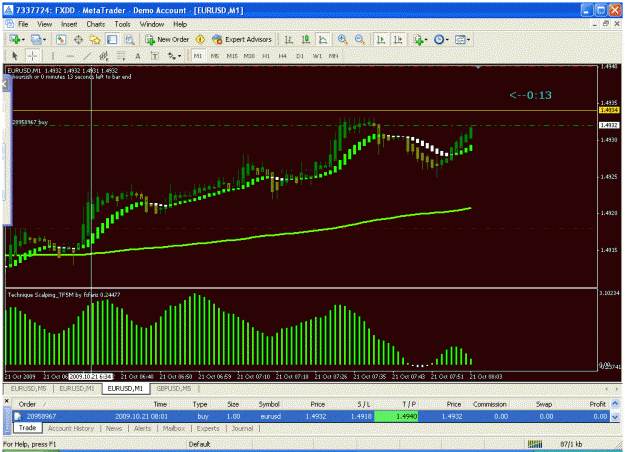625x452 pixels.
Task: Expand the arrows objects dropdown
Action: click(179, 56)
